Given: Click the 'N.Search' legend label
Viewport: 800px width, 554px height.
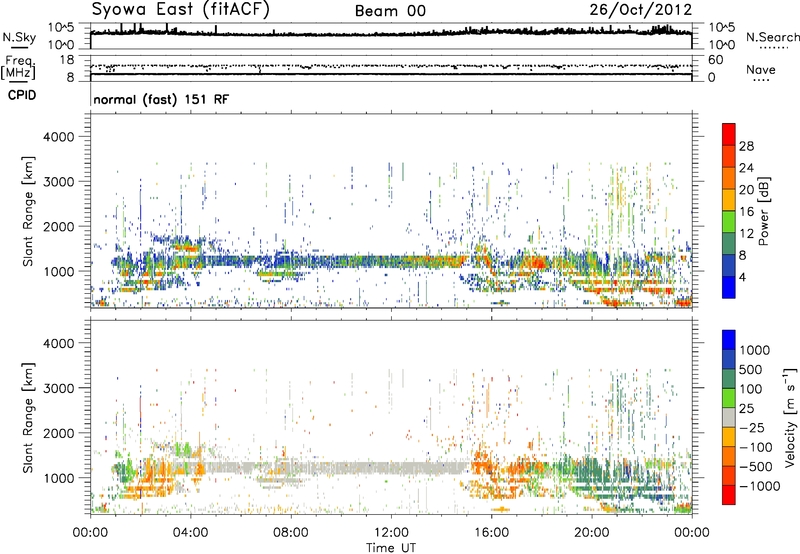Looking at the screenshot, I should 772,37.
